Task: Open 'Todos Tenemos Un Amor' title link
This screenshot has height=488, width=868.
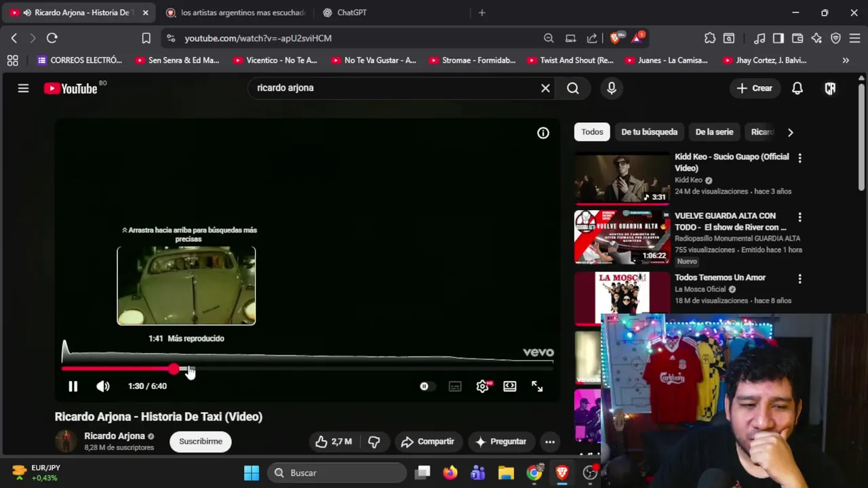Action: point(720,278)
